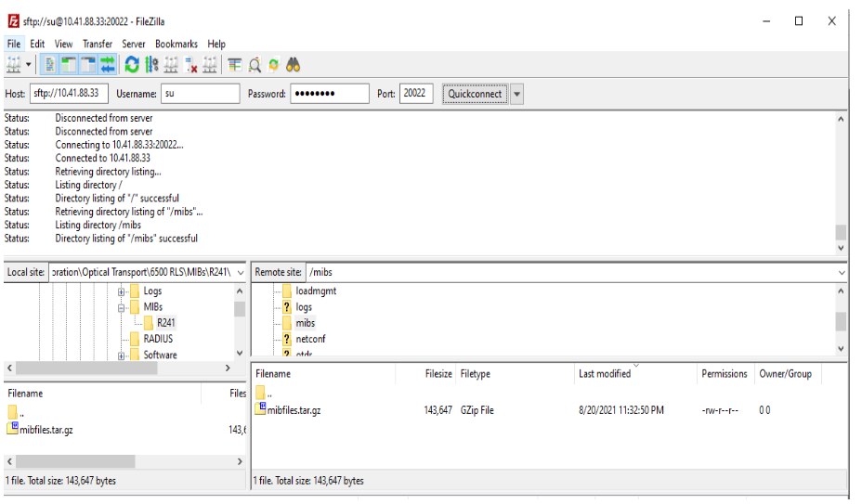Refresh the file and folder lists
The width and height of the screenshot is (862, 504).
132,65
